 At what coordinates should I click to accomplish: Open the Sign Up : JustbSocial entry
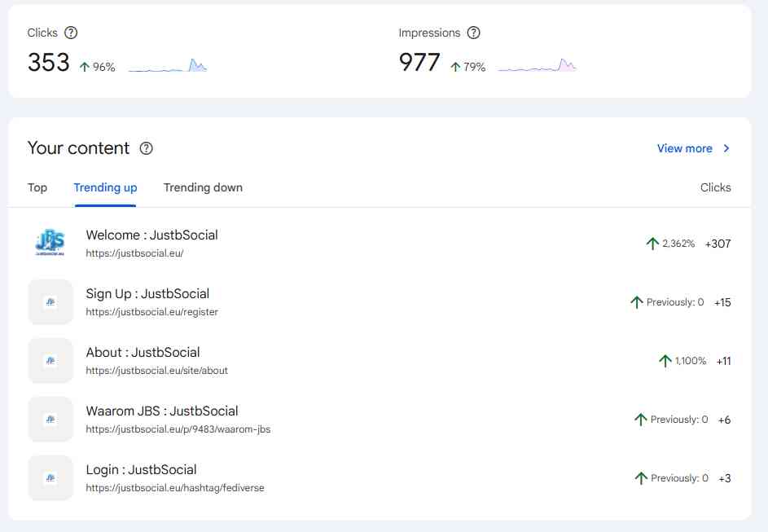coord(147,294)
